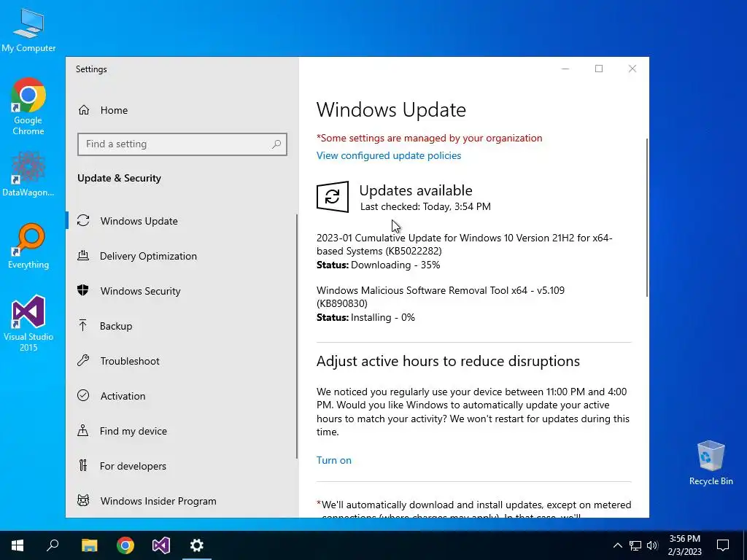Minimize the Settings window
This screenshot has width=747, height=560.
(x=565, y=69)
